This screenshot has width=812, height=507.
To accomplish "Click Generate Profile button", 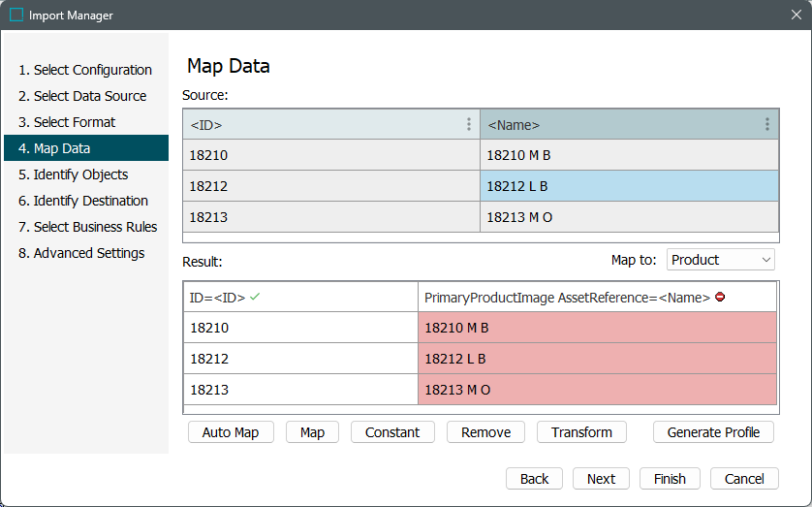I will [x=713, y=432].
